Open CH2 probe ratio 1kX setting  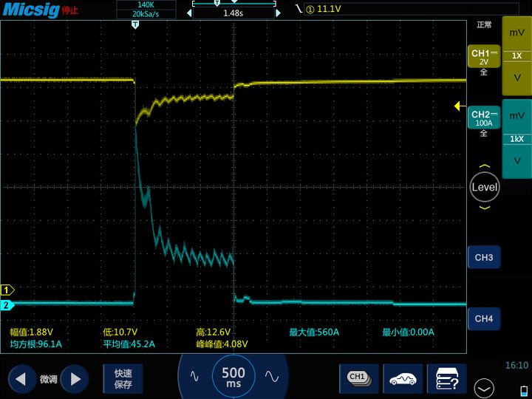coord(516,139)
